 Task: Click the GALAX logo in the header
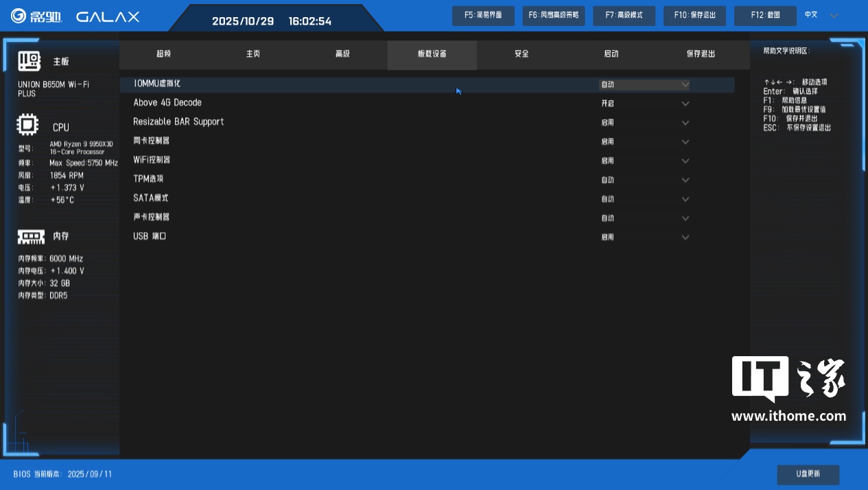(108, 16)
